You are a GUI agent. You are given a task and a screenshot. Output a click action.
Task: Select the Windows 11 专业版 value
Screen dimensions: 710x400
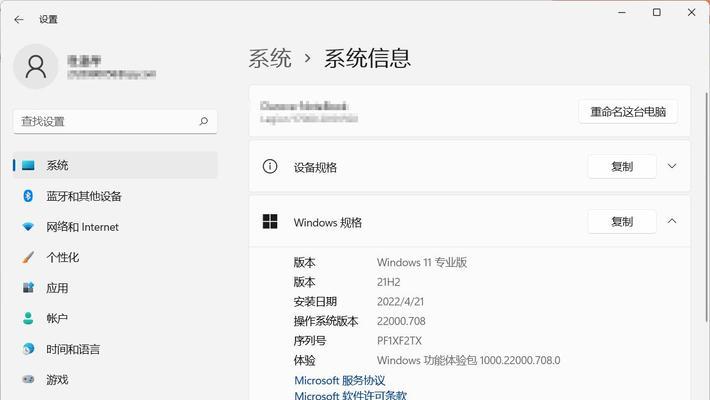click(x=422, y=262)
